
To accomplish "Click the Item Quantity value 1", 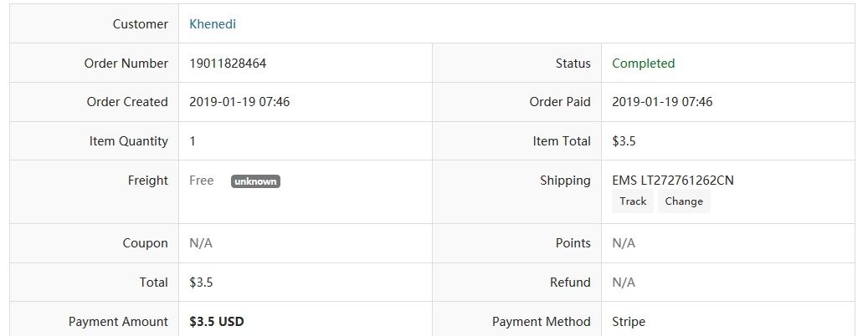I will (x=193, y=141).
